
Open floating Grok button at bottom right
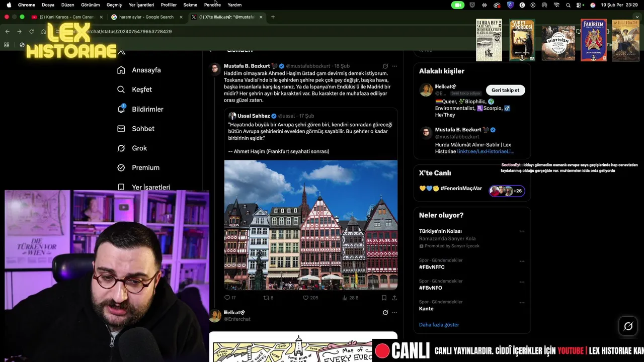[x=628, y=326]
